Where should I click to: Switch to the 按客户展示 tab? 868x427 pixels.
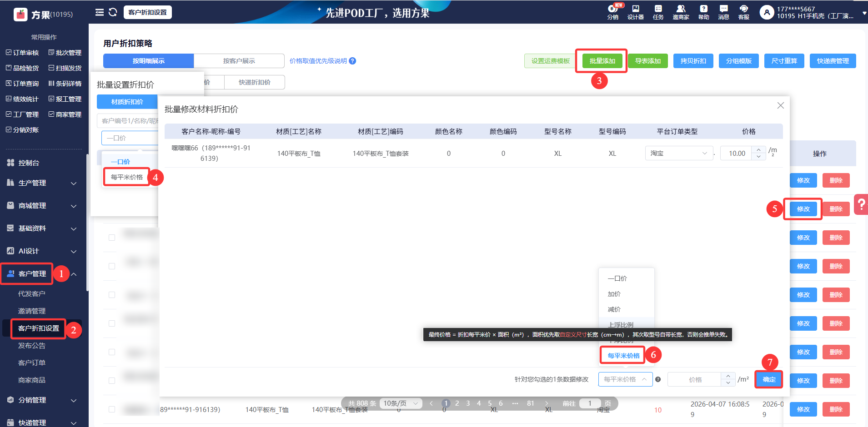click(x=239, y=61)
